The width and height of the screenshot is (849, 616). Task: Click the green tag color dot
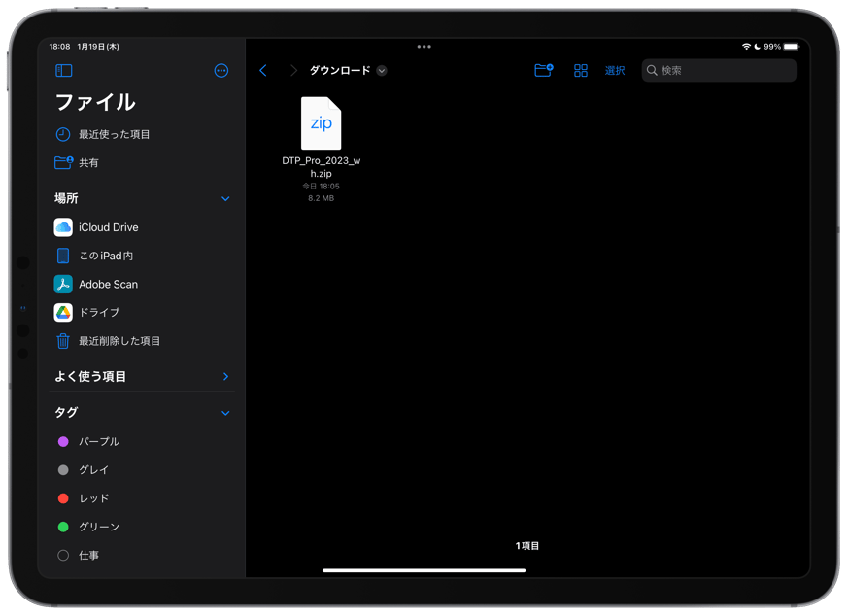click(x=63, y=527)
